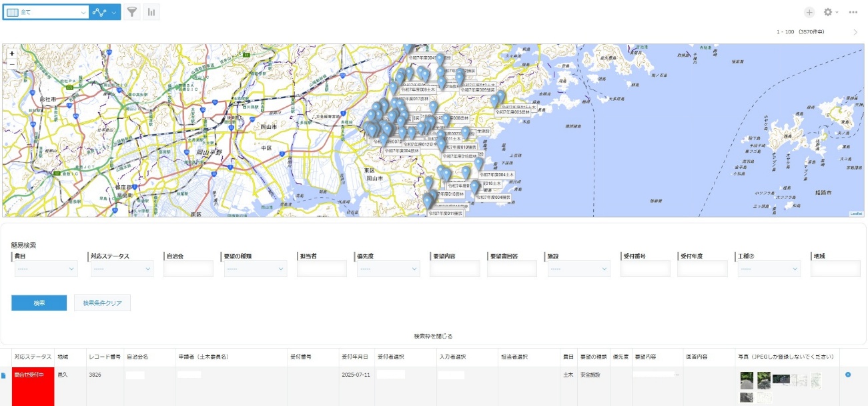Click the 受付年度 search input
Image resolution: width=868 pixels, height=406 pixels.
point(703,268)
